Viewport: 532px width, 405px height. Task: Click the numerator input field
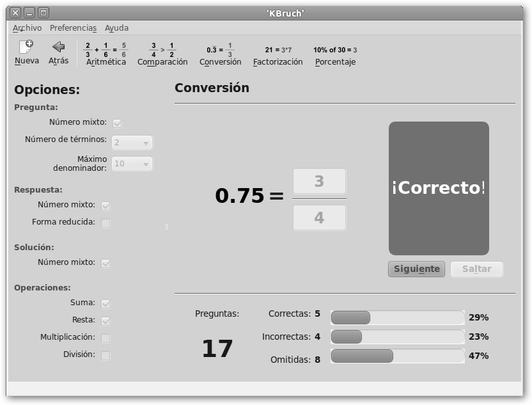point(319,182)
